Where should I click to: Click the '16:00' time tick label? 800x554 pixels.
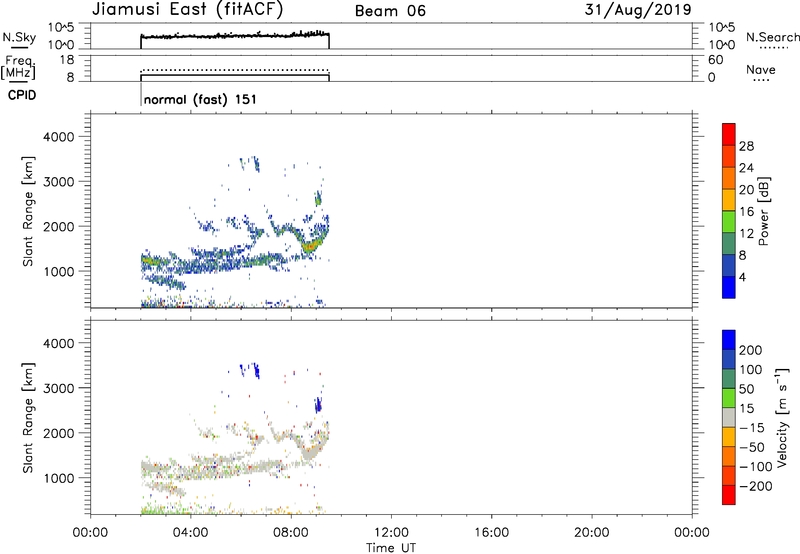coord(491,533)
